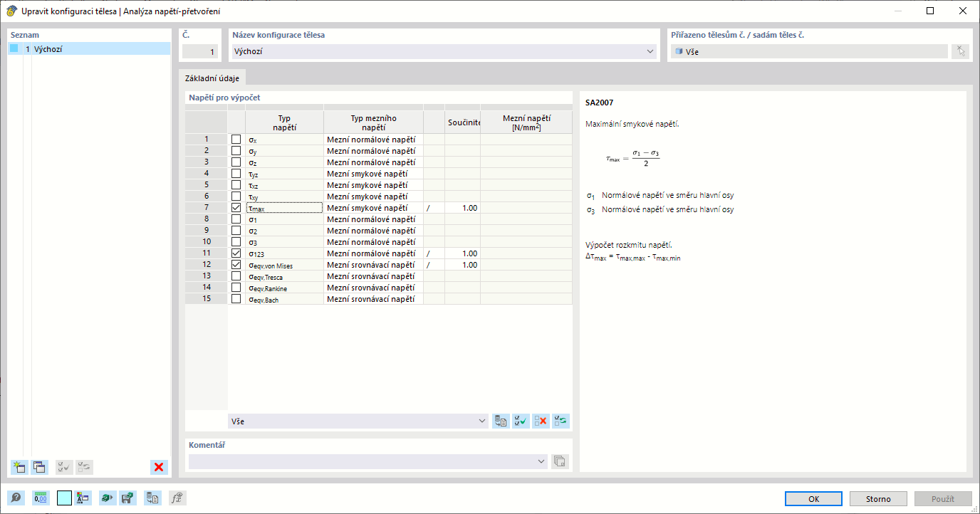
Task: Click limit stress type cell for σz
Action: click(x=373, y=162)
